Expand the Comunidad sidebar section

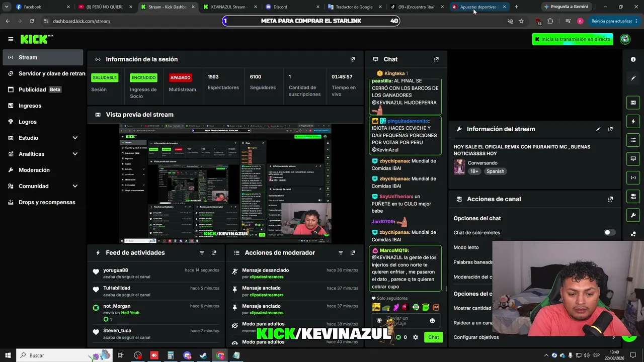(75, 186)
